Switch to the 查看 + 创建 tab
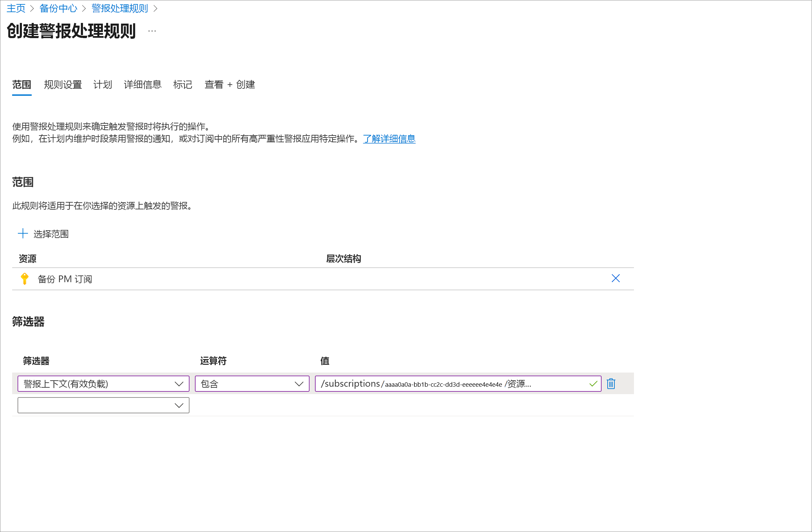Viewport: 812px width, 532px height. [x=230, y=84]
